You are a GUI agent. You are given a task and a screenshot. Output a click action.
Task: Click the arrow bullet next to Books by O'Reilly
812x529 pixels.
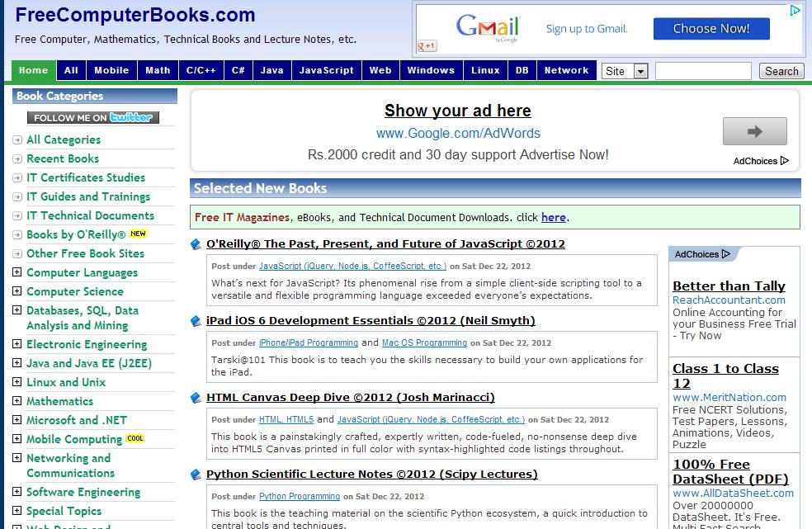(x=17, y=234)
